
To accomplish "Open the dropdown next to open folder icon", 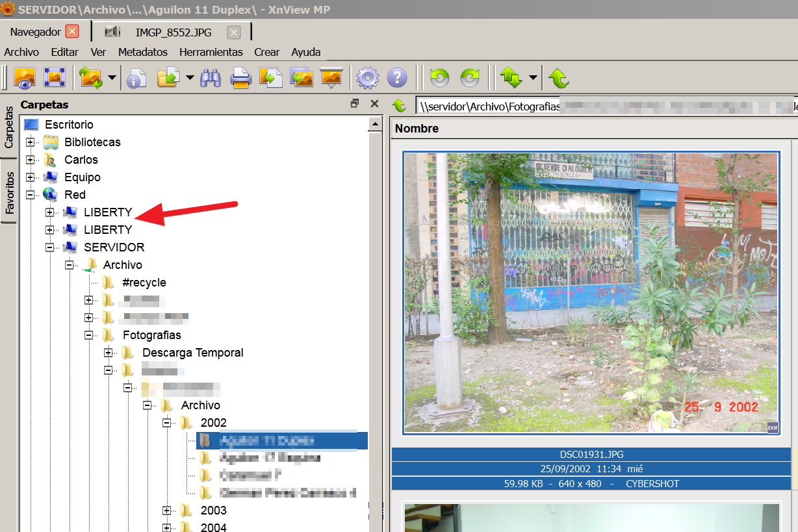I will click(x=189, y=78).
